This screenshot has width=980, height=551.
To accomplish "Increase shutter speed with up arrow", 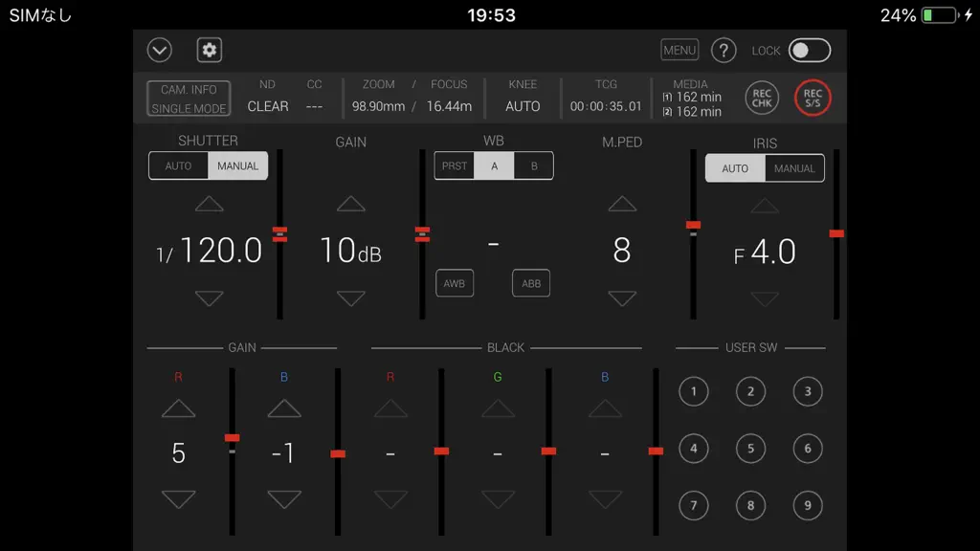I will pyautogui.click(x=210, y=205).
